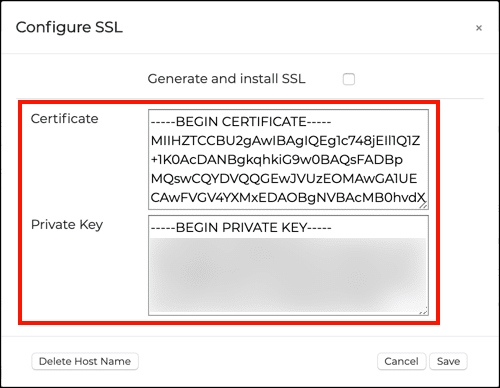Click the Private Key field resize handle
The height and width of the screenshot is (388, 500).
pyautogui.click(x=423, y=311)
